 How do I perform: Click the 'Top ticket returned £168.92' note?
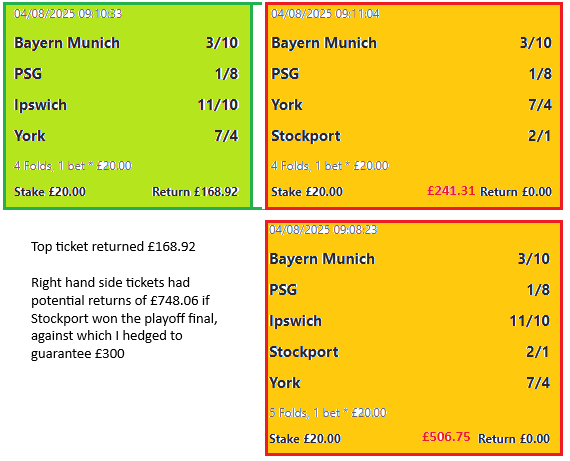(x=113, y=246)
